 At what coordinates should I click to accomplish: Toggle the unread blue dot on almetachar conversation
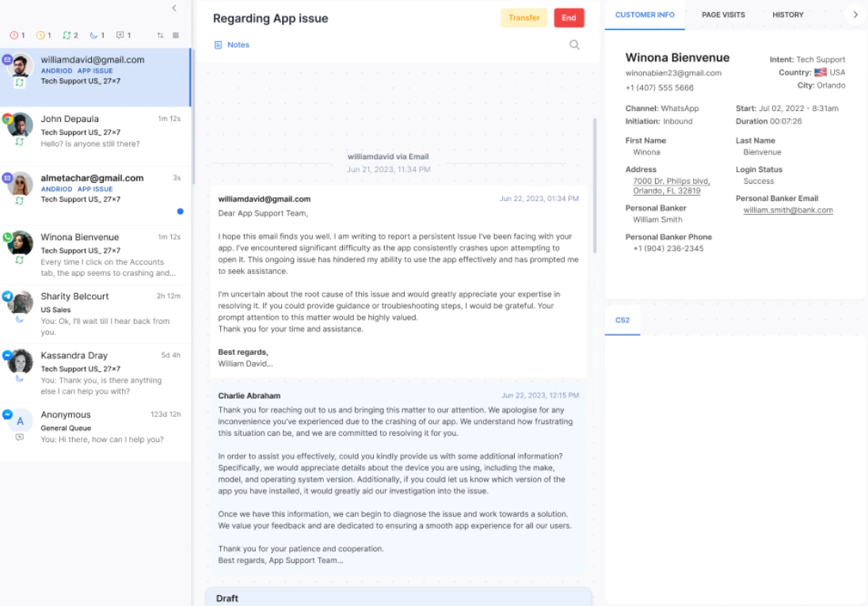180,212
